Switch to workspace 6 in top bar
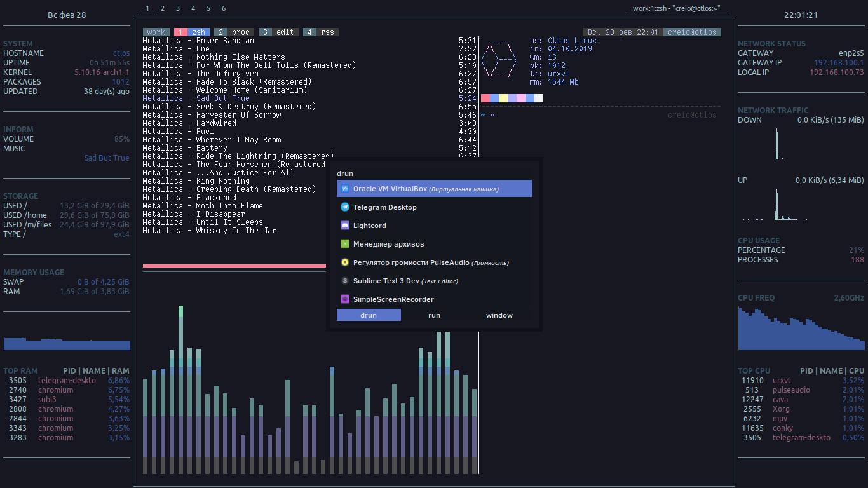 [224, 9]
